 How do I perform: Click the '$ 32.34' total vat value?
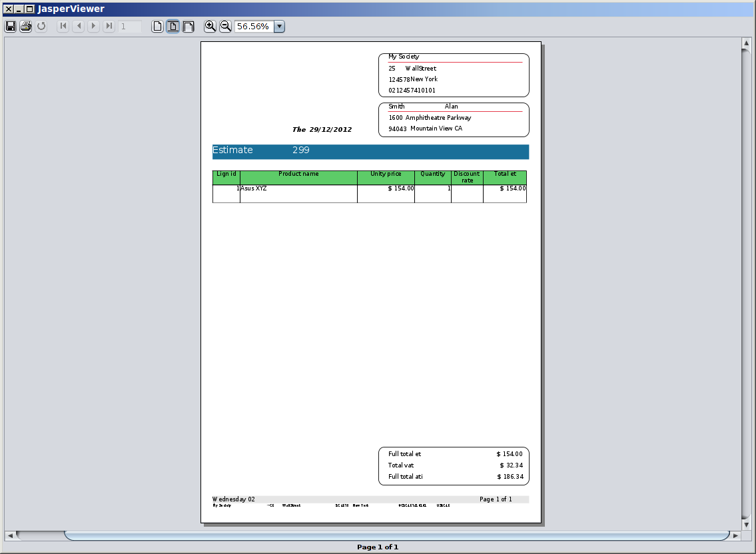click(511, 465)
